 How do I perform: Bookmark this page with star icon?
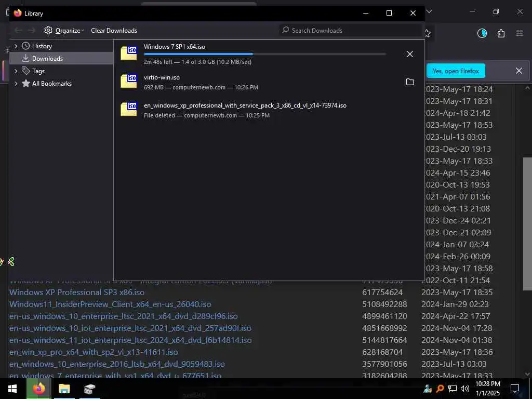[428, 33]
